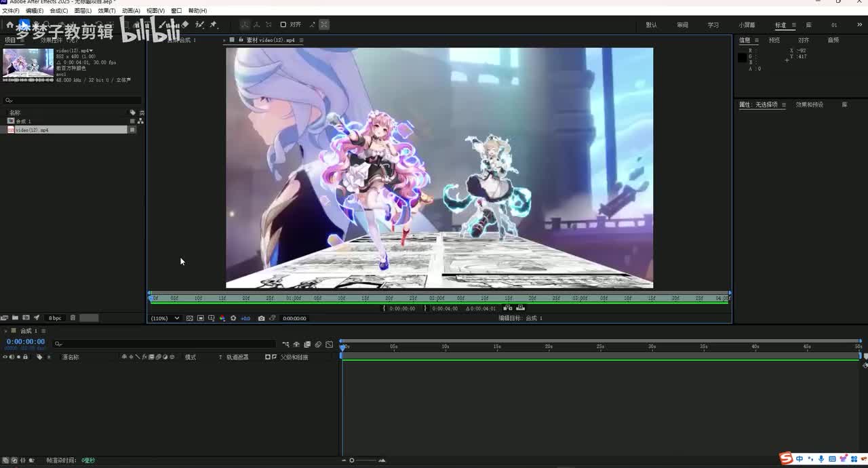Open the 文件(F) menu
Image resolution: width=868 pixels, height=468 pixels.
click(11, 11)
